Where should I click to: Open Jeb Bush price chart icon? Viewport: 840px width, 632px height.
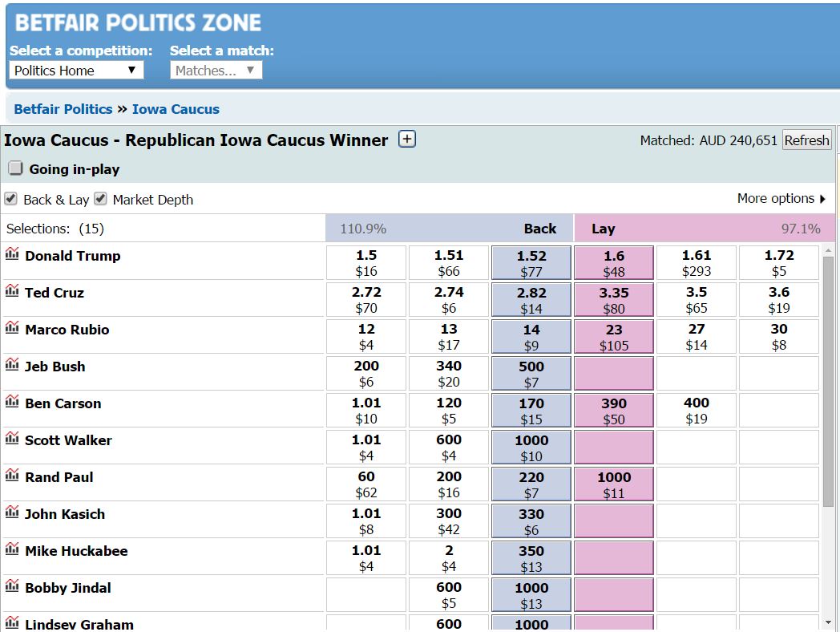tap(12, 364)
